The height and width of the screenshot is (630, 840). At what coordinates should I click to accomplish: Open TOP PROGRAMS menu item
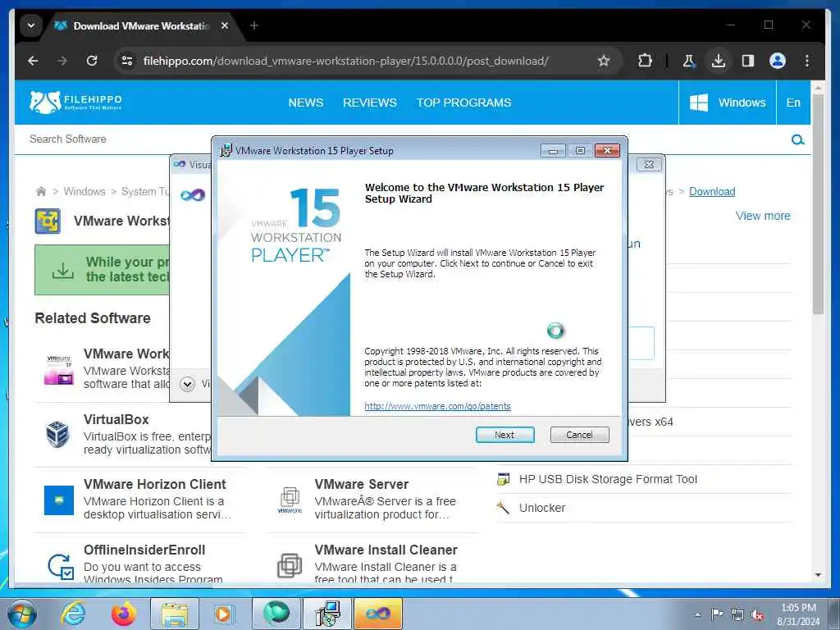464,103
